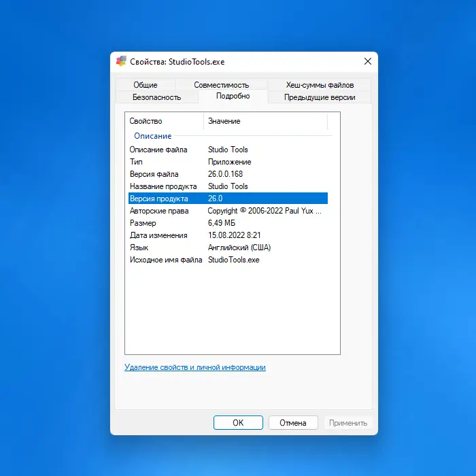Click the Приложение type value
The width and height of the screenshot is (476, 476).
(x=230, y=162)
